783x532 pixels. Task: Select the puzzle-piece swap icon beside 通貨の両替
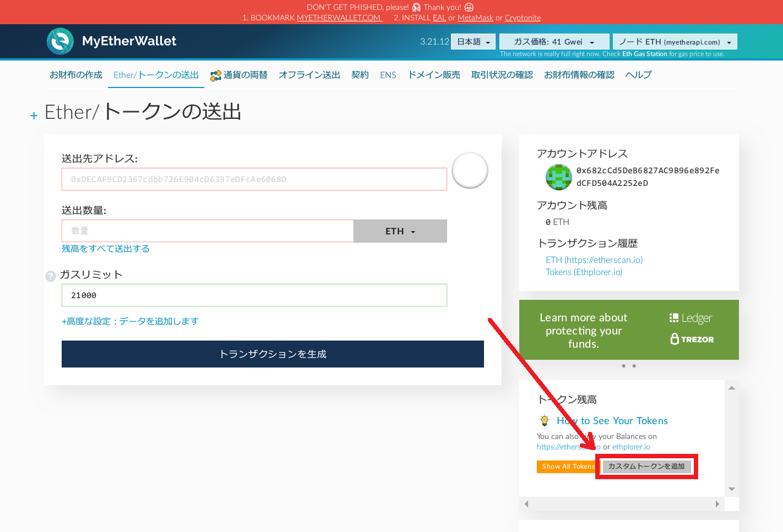click(214, 74)
